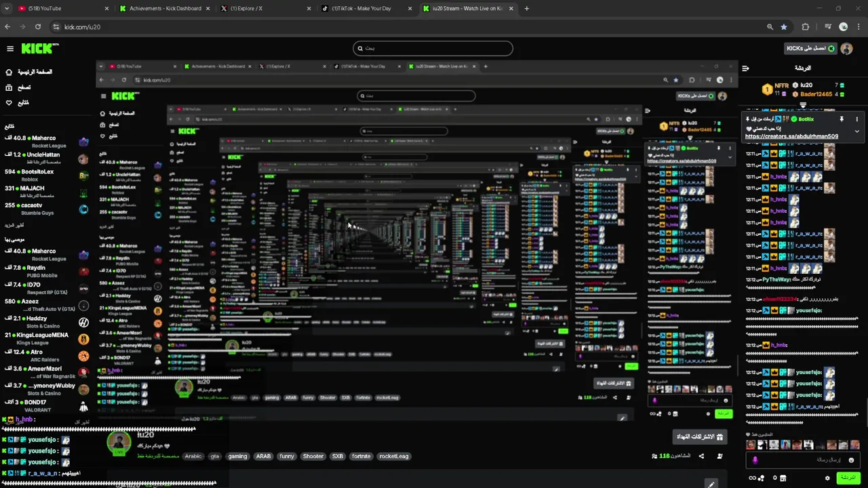The height and width of the screenshot is (488, 868).
Task: Open Chrome's zoom magnifier in the address bar
Action: (770, 27)
